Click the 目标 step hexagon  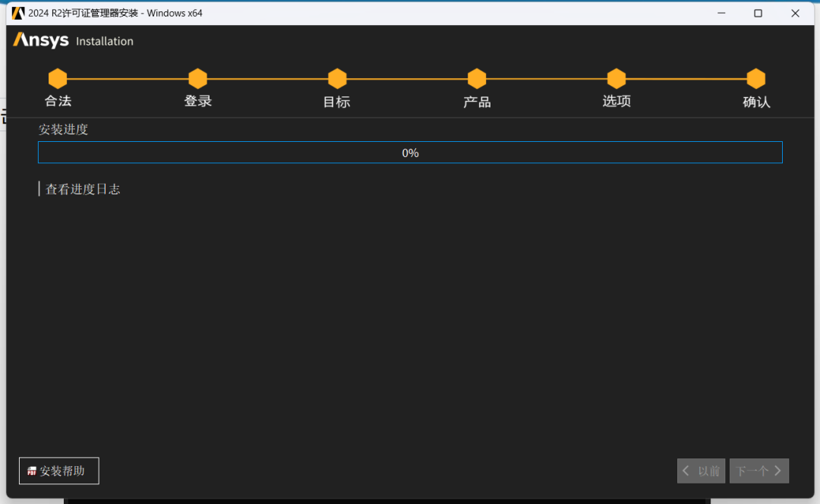click(337, 78)
